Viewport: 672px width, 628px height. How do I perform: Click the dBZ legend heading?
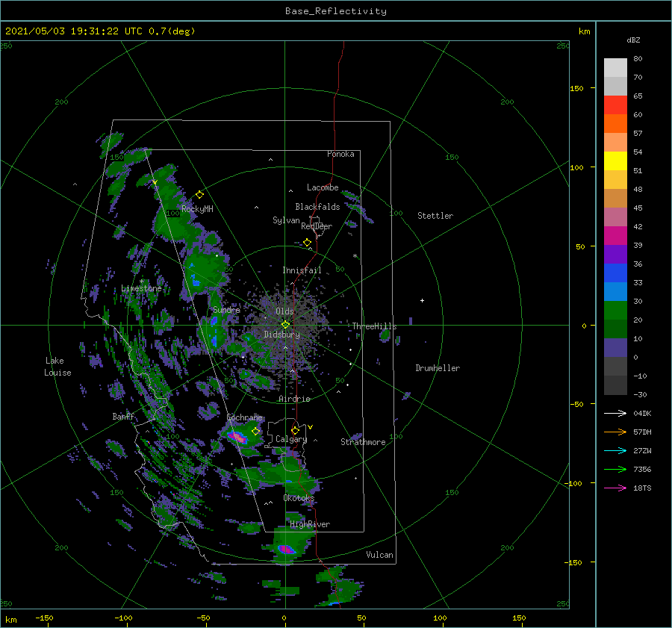click(633, 40)
